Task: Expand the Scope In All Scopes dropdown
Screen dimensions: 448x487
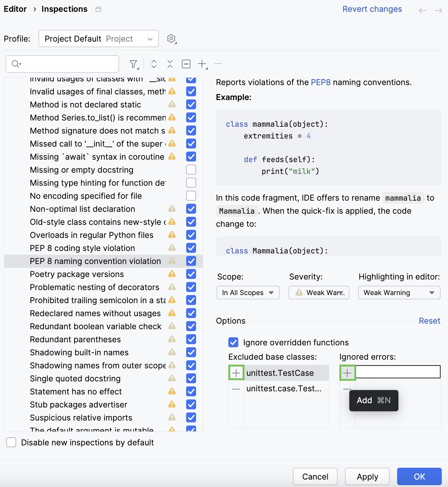Action: point(248,293)
